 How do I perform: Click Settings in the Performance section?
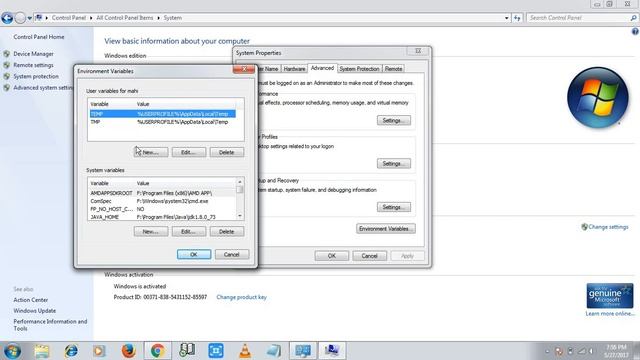[393, 120]
